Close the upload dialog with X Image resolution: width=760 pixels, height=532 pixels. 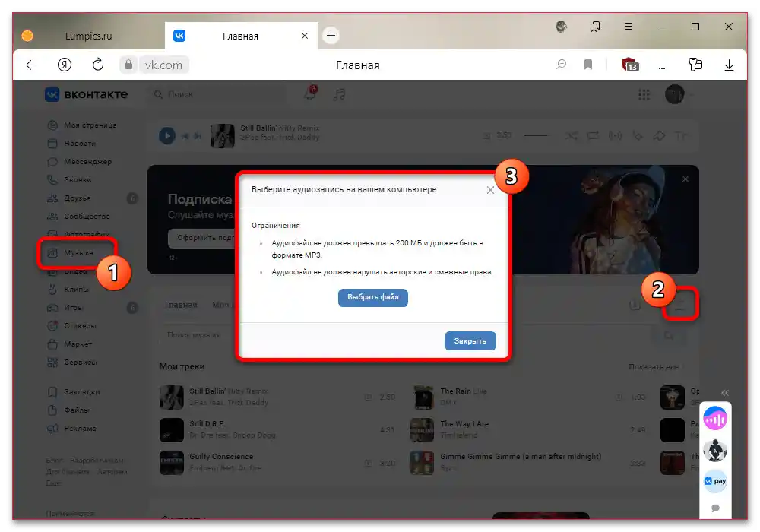pyautogui.click(x=490, y=190)
